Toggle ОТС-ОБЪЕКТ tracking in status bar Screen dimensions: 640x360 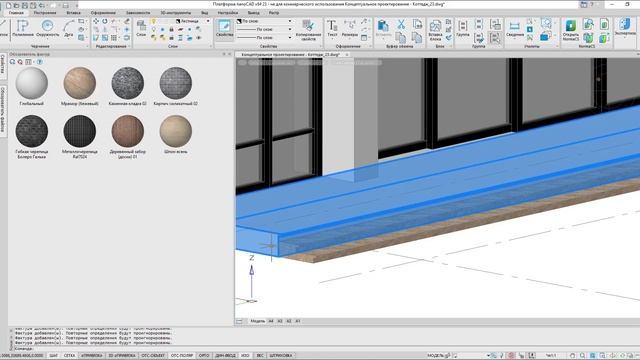[153, 356]
